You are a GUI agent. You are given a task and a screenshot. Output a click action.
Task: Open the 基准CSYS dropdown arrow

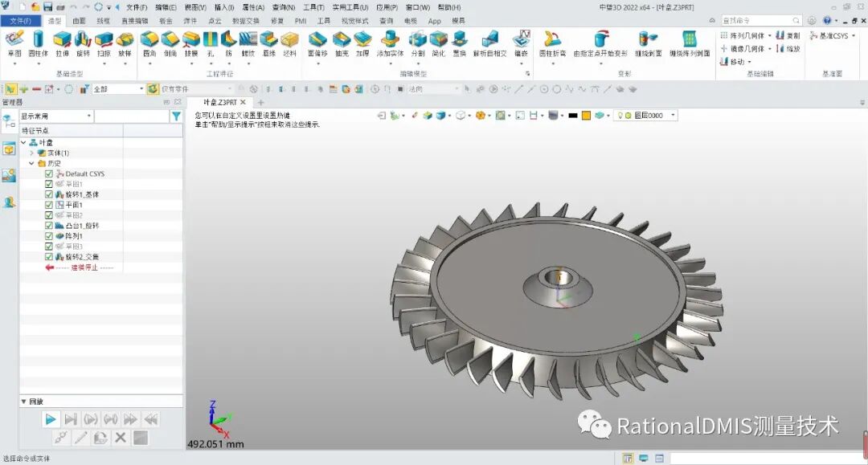(853, 35)
